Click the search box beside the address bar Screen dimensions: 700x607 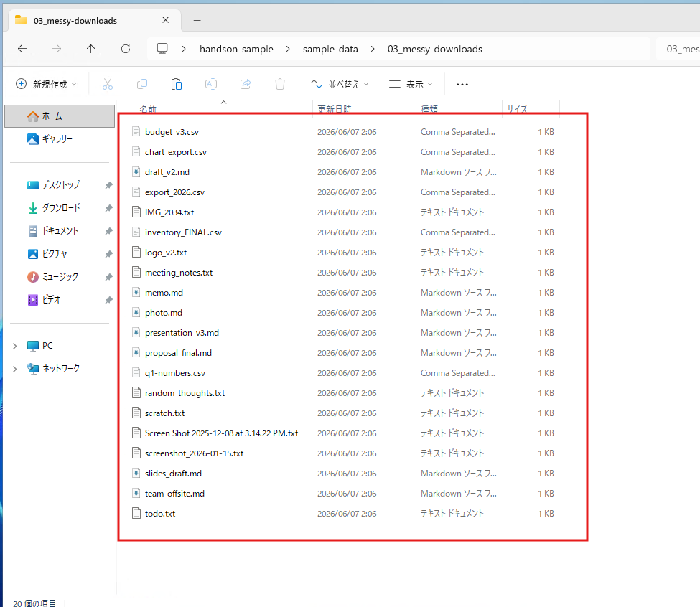pyautogui.click(x=678, y=49)
